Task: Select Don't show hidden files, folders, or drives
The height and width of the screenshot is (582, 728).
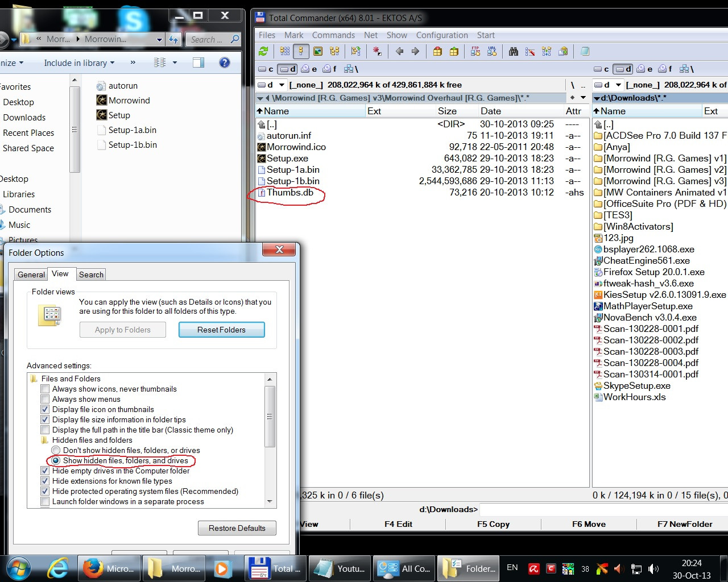Action: point(56,451)
